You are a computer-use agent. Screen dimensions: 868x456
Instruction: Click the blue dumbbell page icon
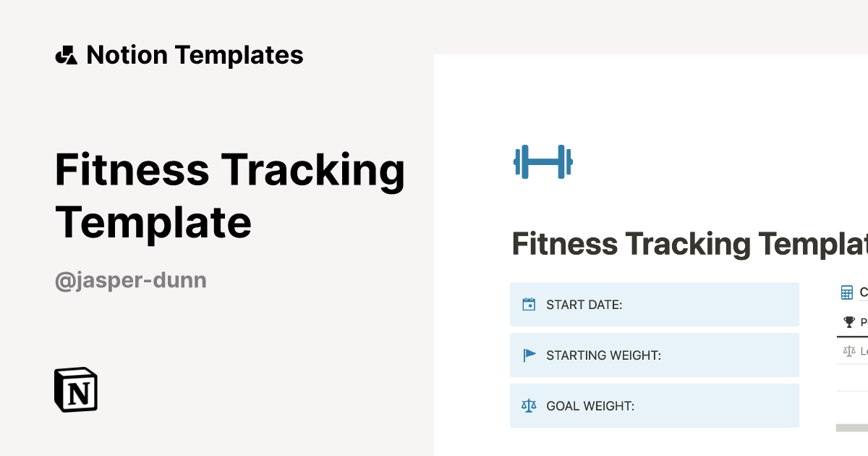point(542,161)
